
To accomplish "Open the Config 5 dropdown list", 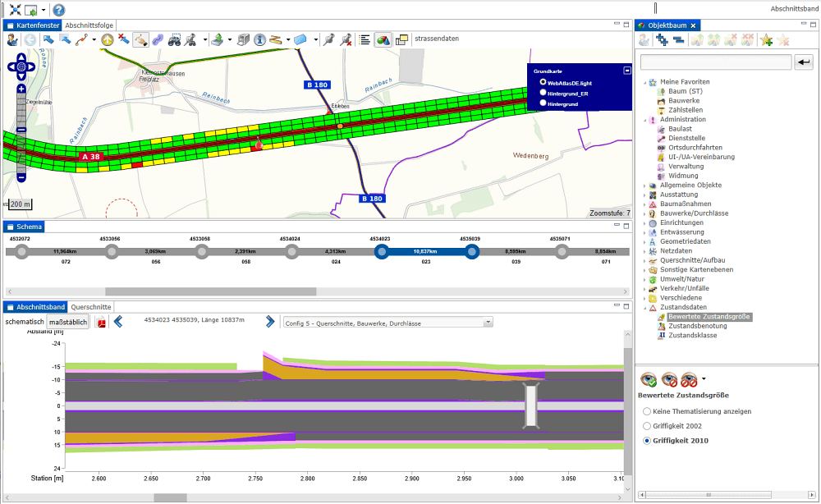I will coord(488,323).
